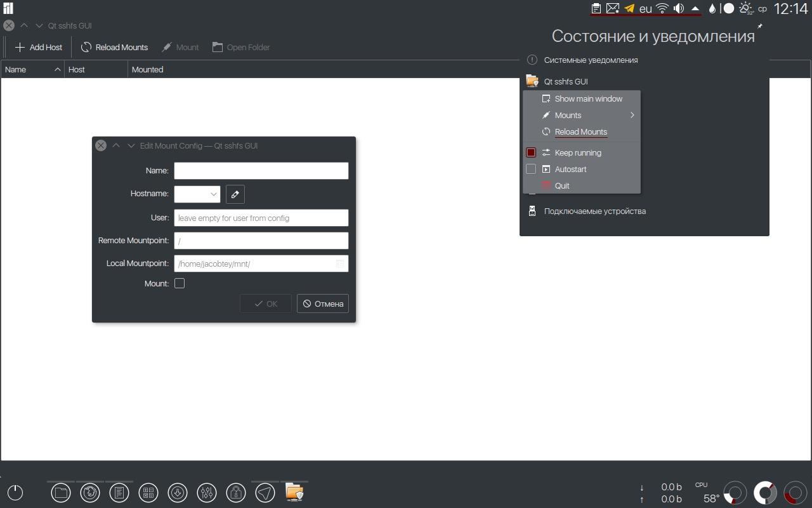Screen dimensions: 812x508
Task: Click the Open Folder toolbar button
Action: [x=241, y=47]
